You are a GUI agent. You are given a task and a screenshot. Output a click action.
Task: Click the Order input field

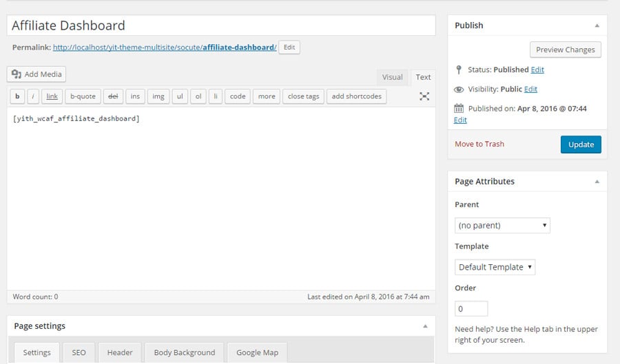(471, 309)
